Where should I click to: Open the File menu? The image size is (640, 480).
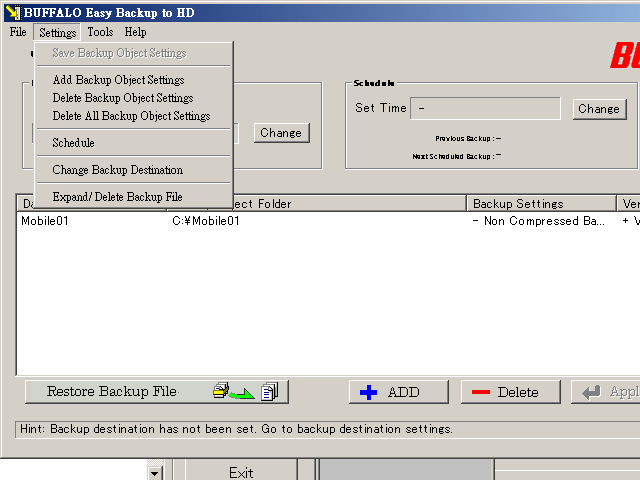pyautogui.click(x=18, y=32)
